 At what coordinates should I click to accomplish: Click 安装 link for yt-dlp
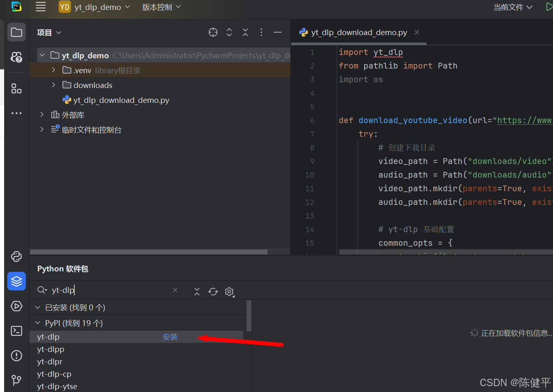click(170, 337)
